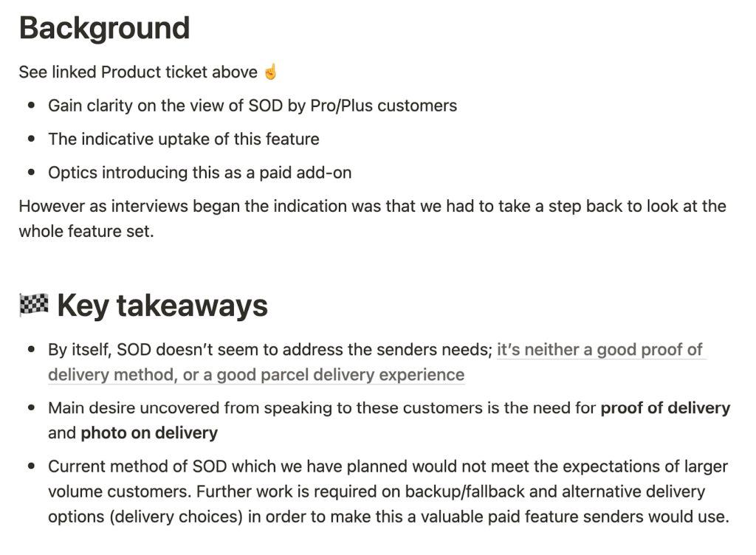Open link 'delivery method, or a good parcel delivery experience'
The width and height of the screenshot is (756, 555).
point(256,374)
